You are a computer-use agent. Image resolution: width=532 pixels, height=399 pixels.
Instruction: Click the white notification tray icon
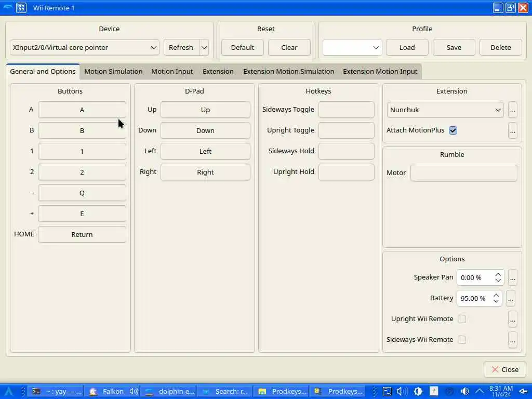(434, 391)
